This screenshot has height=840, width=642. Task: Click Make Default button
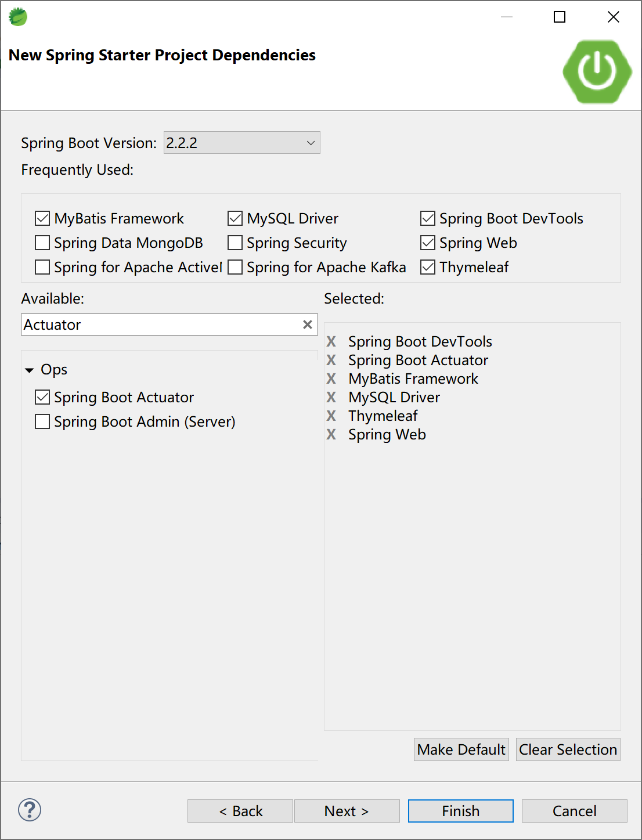[461, 749]
